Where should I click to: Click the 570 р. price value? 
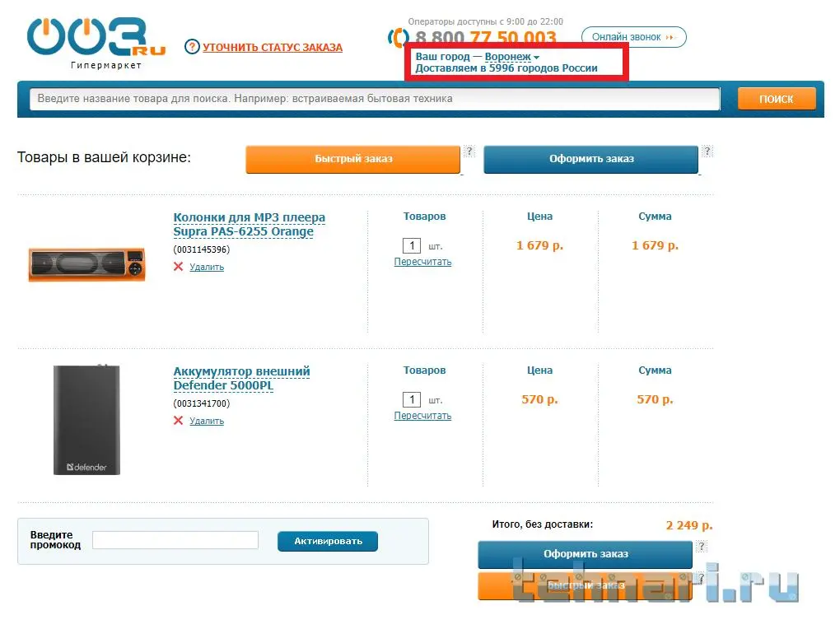539,399
